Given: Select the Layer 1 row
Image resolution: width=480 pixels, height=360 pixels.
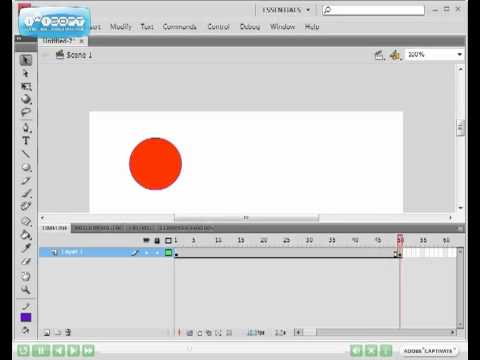Looking at the screenshot, I should pos(106,252).
